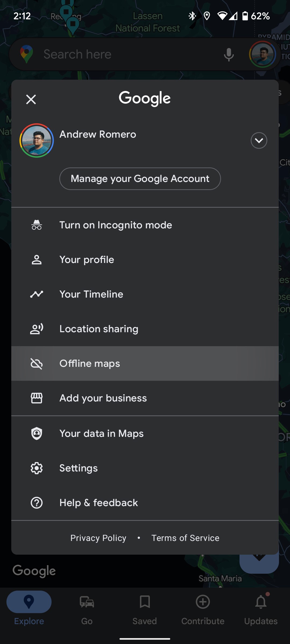
Task: Tap the Santa Maria map label
Action: tap(220, 578)
